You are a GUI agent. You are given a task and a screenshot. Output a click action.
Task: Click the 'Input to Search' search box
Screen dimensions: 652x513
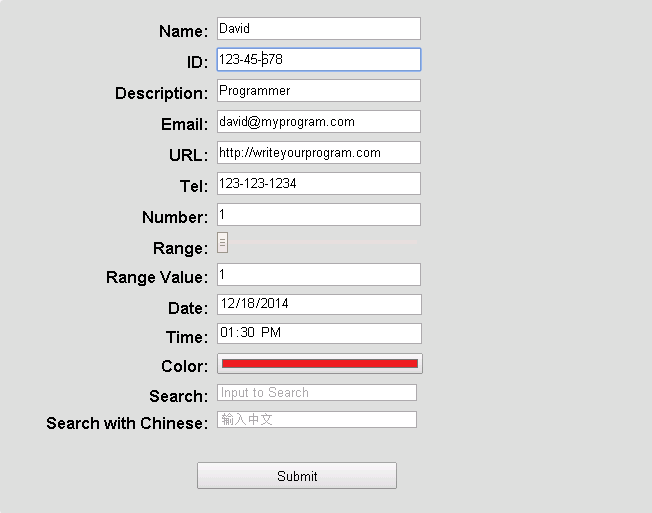pyautogui.click(x=316, y=393)
